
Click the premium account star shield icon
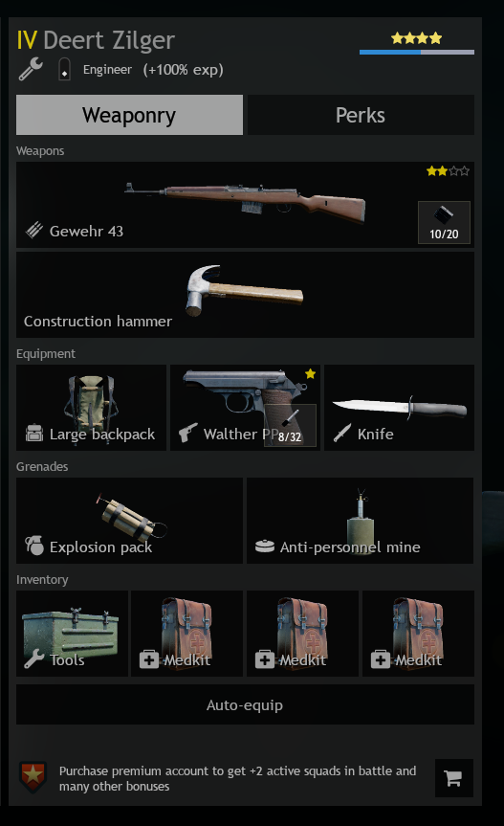click(x=33, y=776)
